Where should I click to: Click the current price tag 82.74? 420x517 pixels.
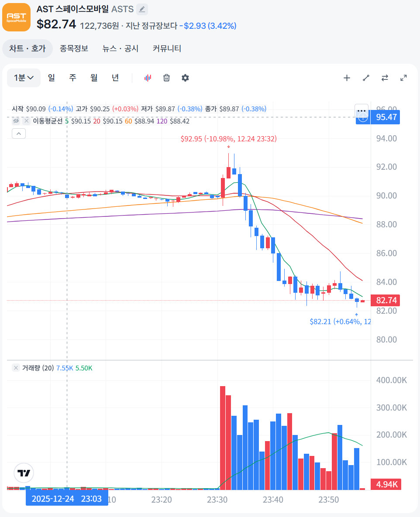coord(386,300)
